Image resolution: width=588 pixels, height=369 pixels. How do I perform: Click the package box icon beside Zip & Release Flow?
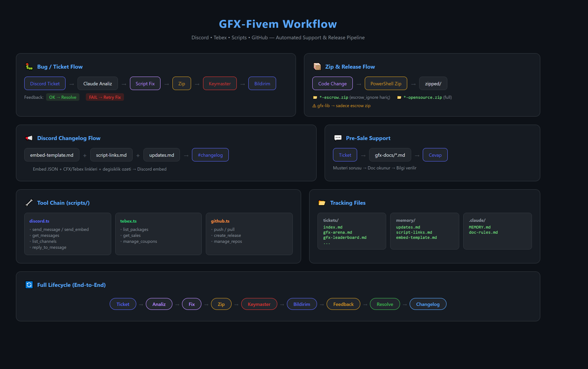click(317, 67)
